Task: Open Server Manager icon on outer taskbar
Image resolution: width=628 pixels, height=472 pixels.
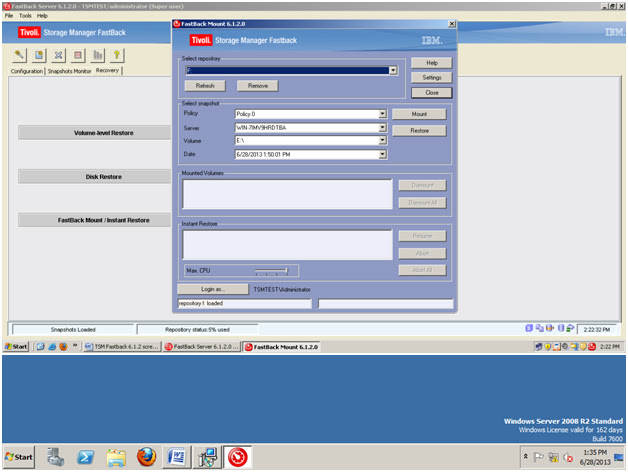Action: 55,457
